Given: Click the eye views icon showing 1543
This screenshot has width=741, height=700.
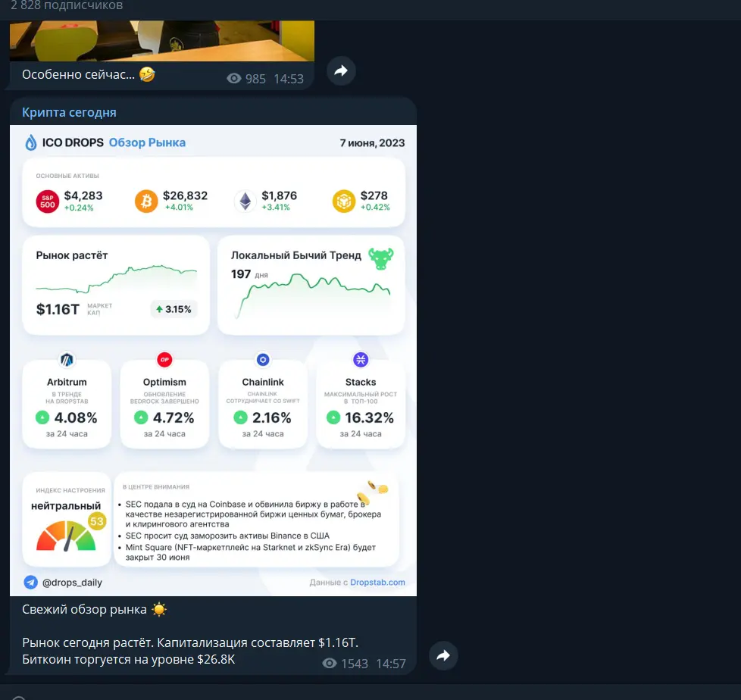Looking at the screenshot, I should point(330,664).
